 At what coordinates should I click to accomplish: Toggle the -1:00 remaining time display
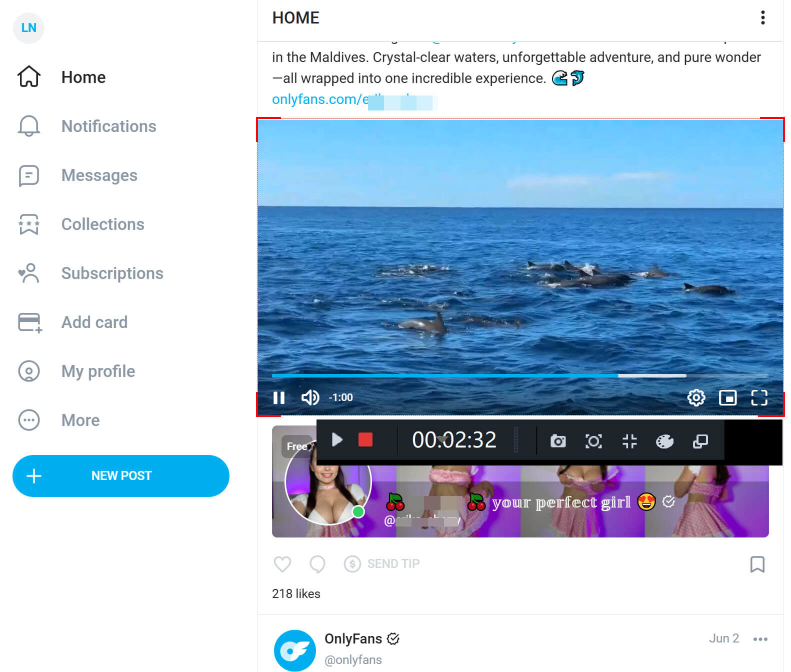[x=341, y=397]
